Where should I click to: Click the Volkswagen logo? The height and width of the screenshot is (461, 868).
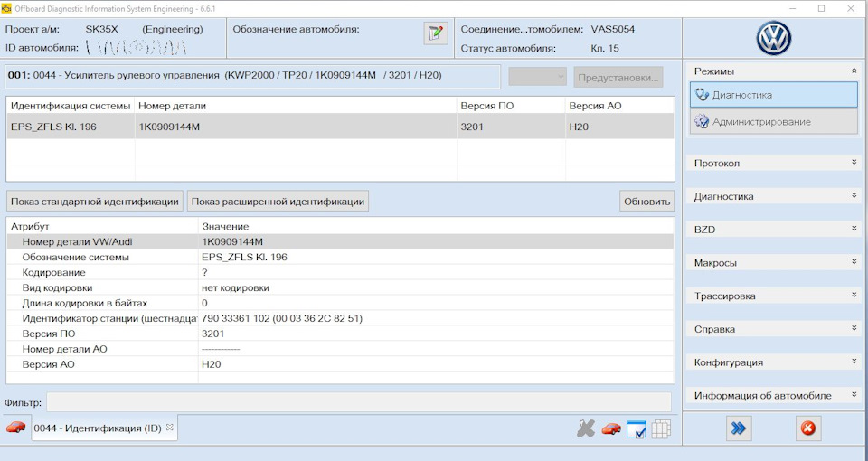[x=774, y=38]
